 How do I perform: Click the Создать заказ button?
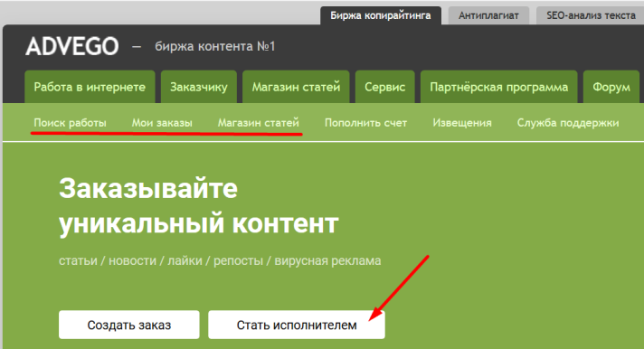coord(129,325)
